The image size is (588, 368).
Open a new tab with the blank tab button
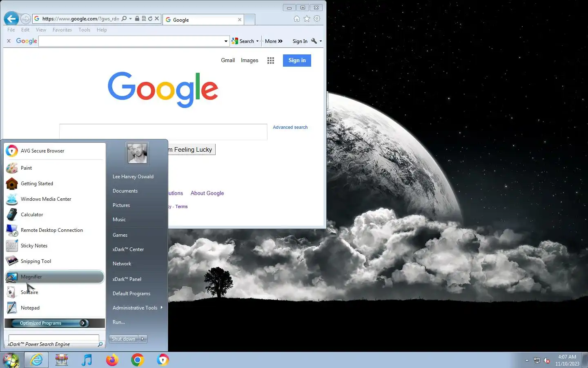pyautogui.click(x=249, y=19)
